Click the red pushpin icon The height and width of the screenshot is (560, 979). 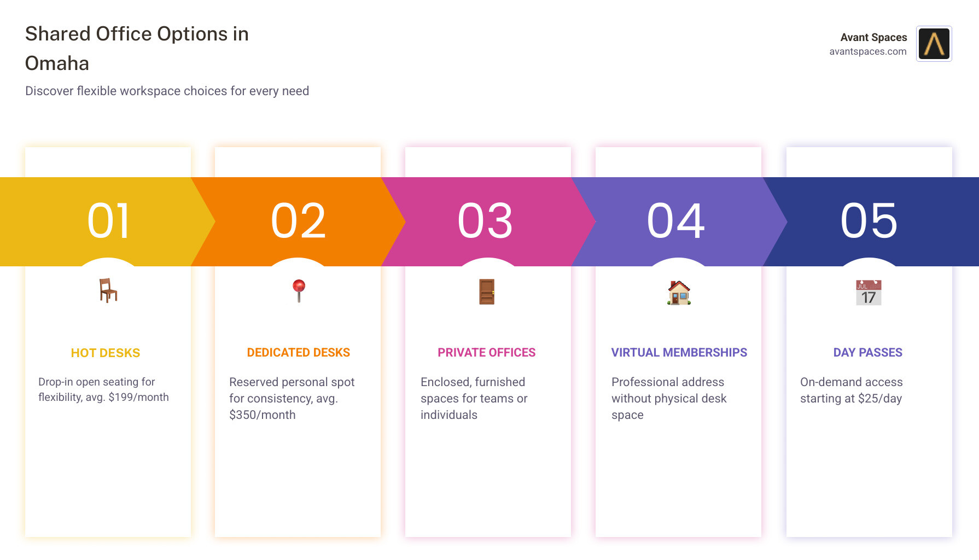point(299,291)
